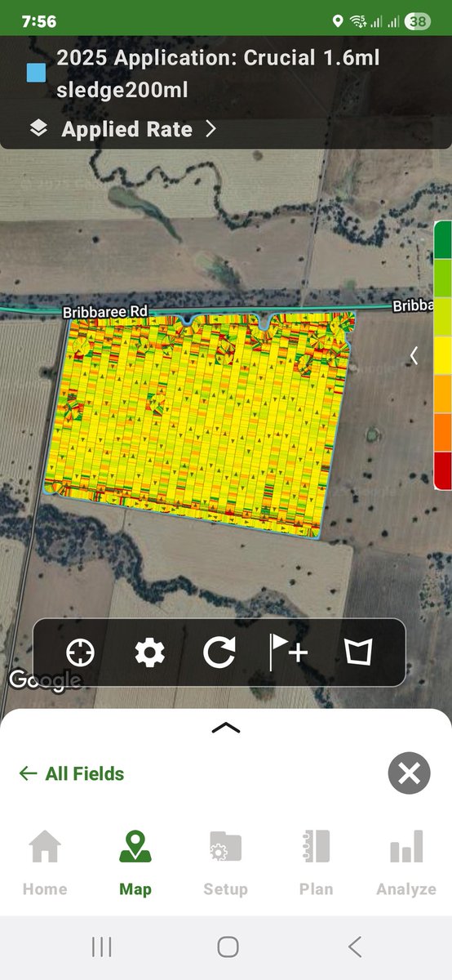Expand the bottom sheet with up chevron
Image resolution: width=452 pixels, height=980 pixels.
[x=226, y=728]
